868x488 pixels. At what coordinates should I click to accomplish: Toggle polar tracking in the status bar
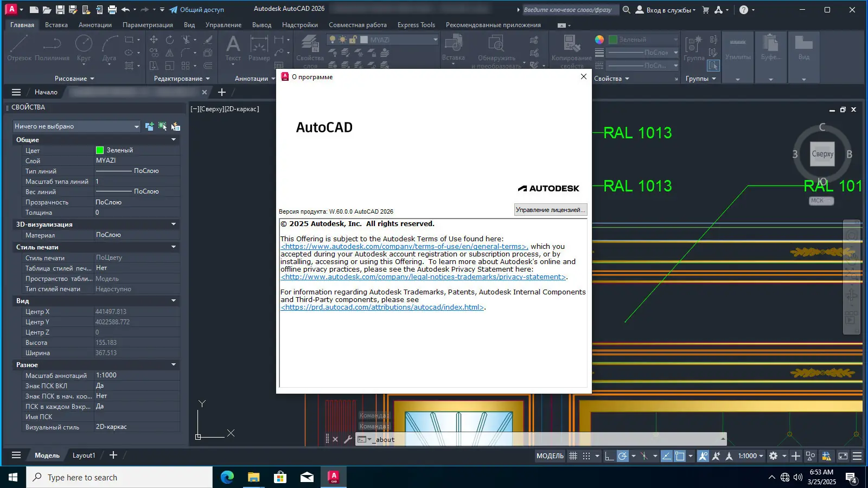coord(623,456)
